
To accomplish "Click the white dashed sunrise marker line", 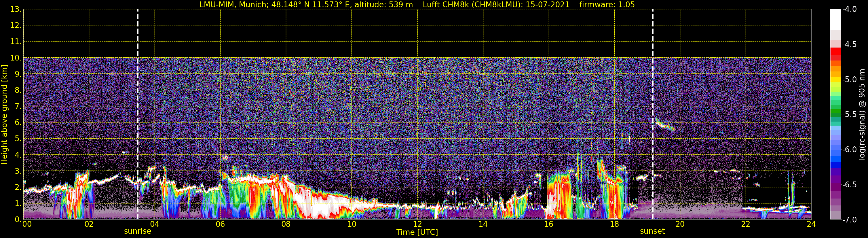I will point(138,114).
